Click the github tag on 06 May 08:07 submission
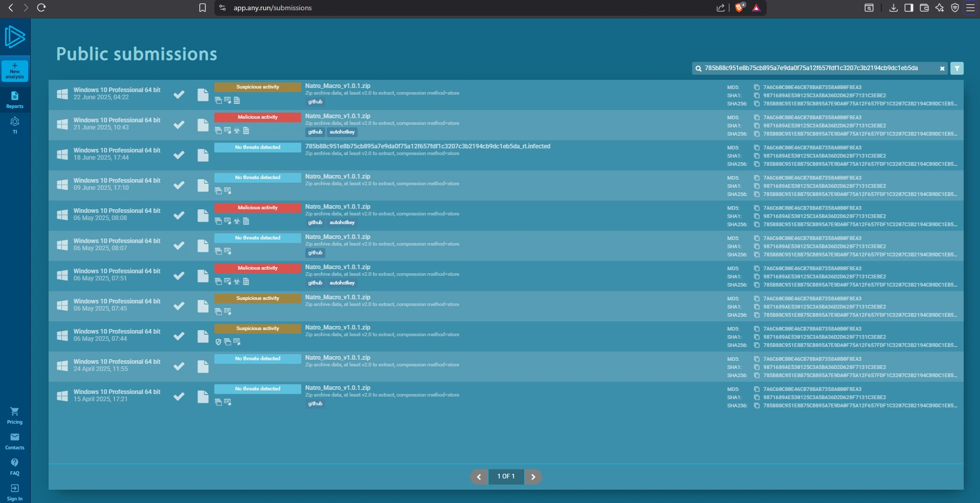980x503 pixels. tap(315, 253)
